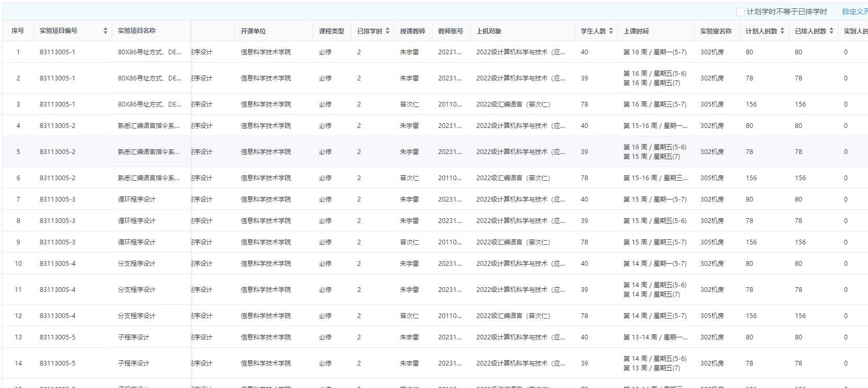Click the 教师账号 column header
This screenshot has width=868, height=388.
pos(451,31)
